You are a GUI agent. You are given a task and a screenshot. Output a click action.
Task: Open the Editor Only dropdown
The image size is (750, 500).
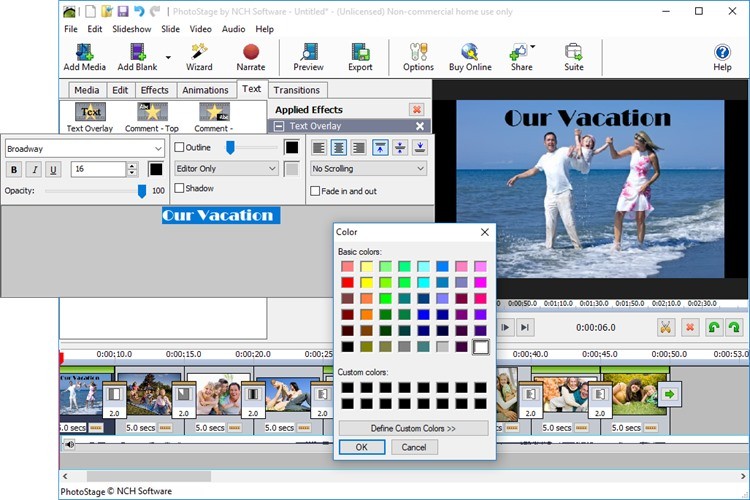(x=225, y=169)
